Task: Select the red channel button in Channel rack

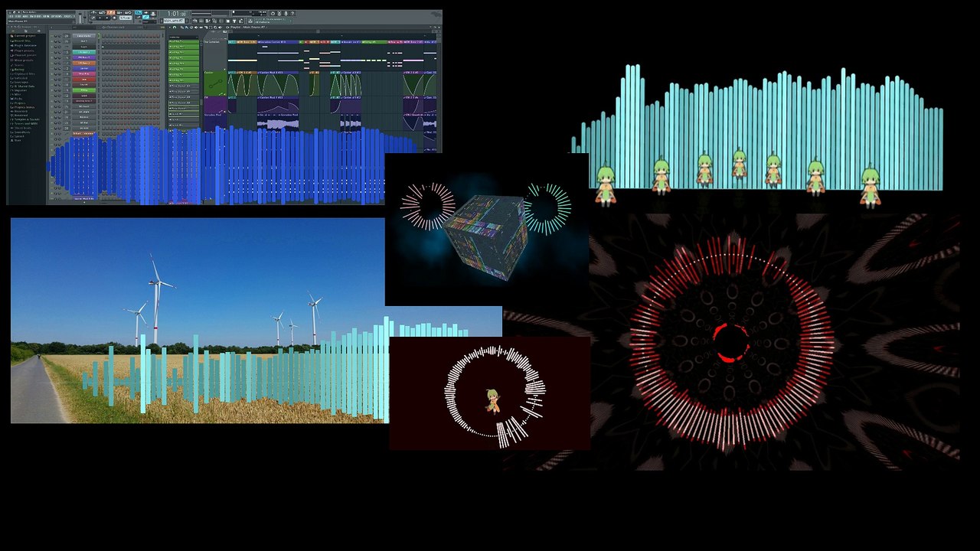Action: (x=83, y=79)
